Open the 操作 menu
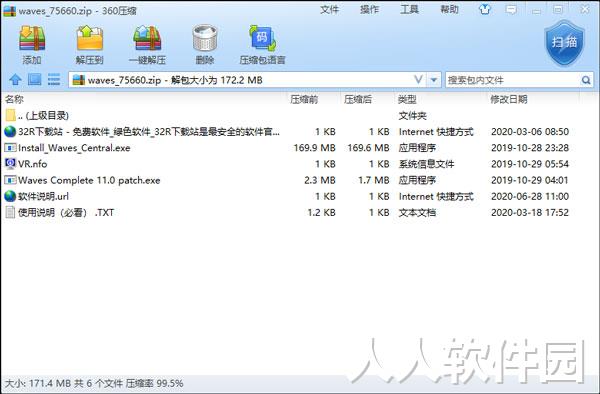 click(x=369, y=10)
